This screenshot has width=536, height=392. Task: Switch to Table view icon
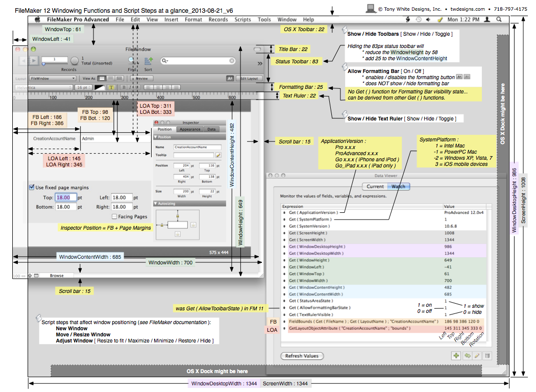click(x=119, y=78)
